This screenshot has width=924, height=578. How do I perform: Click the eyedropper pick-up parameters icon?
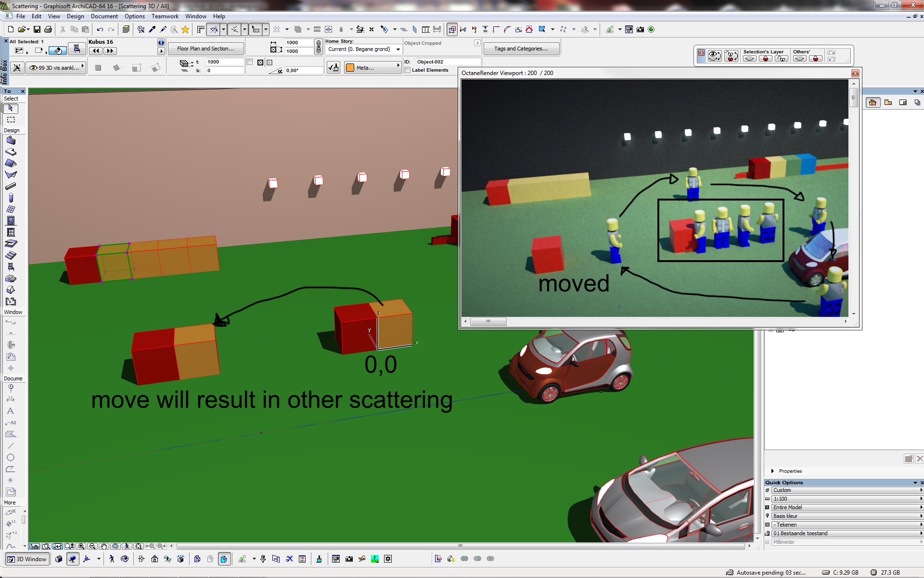click(152, 29)
